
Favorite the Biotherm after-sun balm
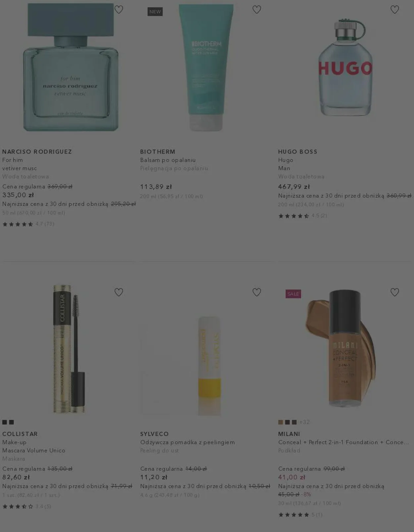(257, 10)
